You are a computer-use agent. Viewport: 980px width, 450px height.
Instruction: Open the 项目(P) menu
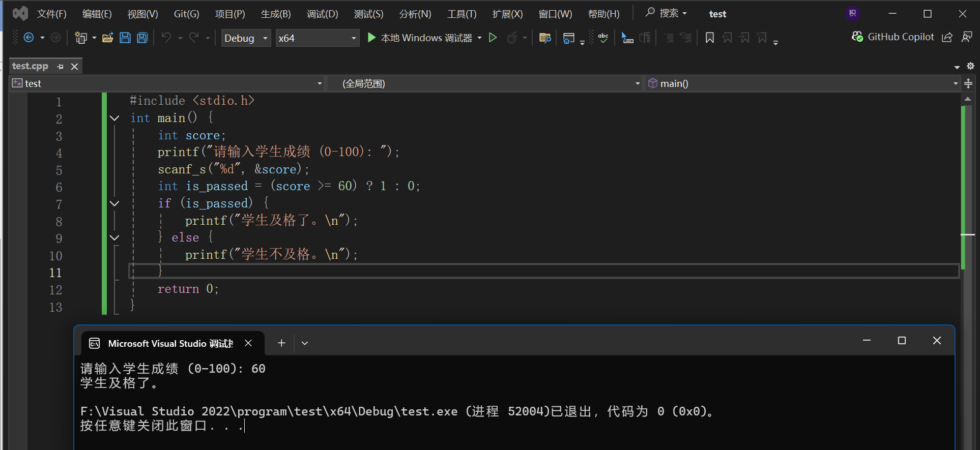click(x=230, y=14)
